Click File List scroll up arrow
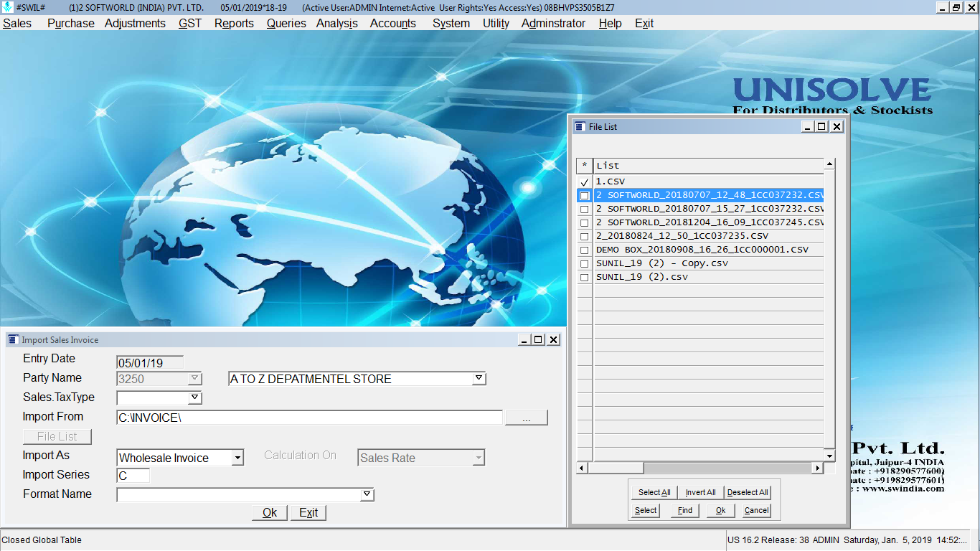 point(829,164)
